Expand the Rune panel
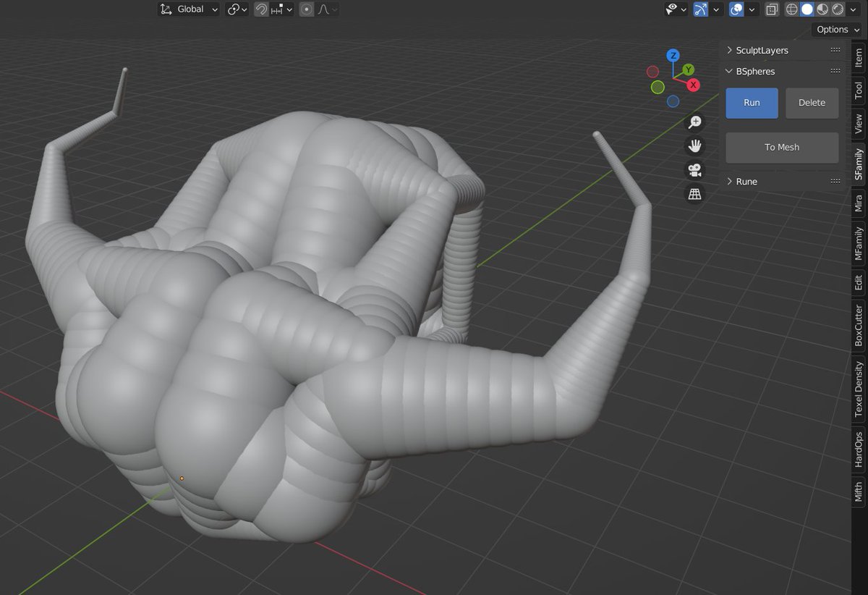 [730, 181]
